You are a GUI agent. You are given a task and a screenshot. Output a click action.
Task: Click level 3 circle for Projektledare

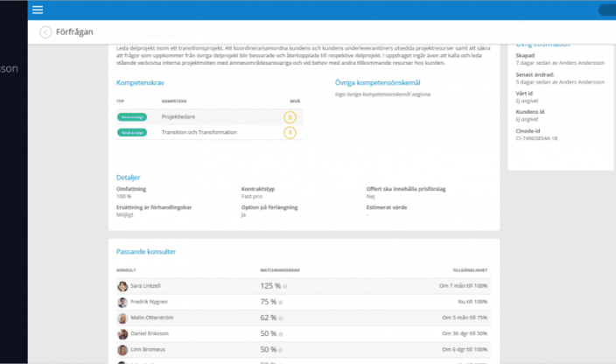click(290, 116)
